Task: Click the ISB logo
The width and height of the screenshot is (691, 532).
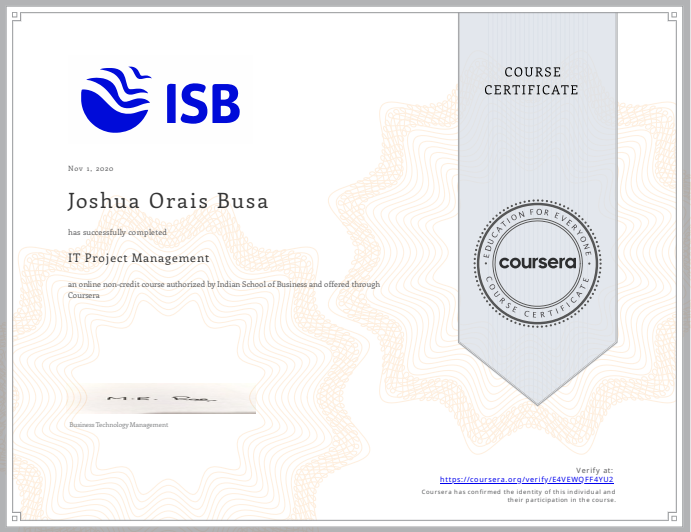Action: pyautogui.click(x=160, y=100)
